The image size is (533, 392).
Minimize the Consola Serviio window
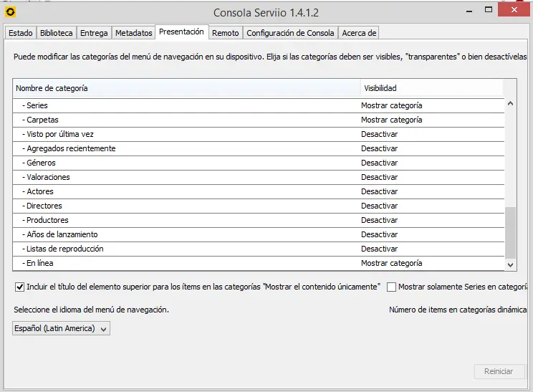click(x=469, y=11)
